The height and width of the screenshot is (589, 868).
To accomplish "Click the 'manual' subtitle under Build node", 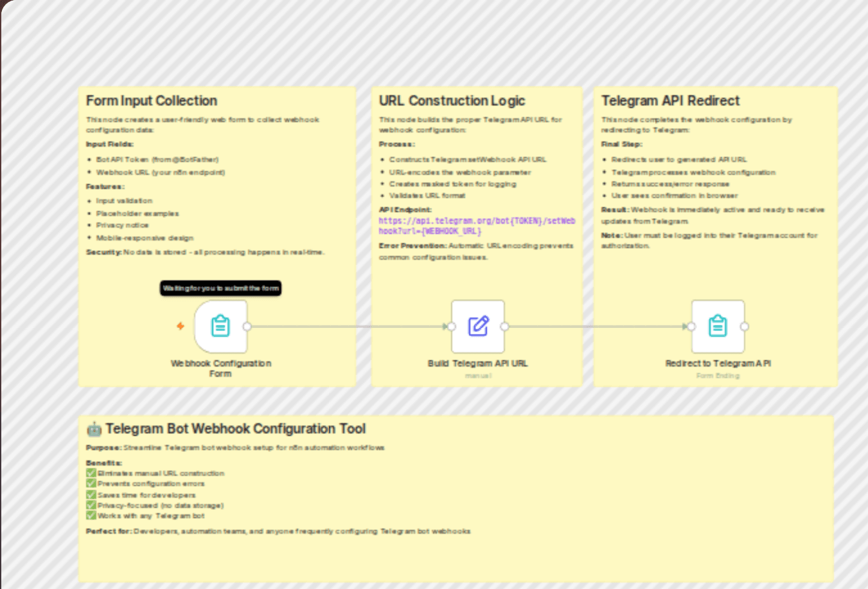I will 478,376.
